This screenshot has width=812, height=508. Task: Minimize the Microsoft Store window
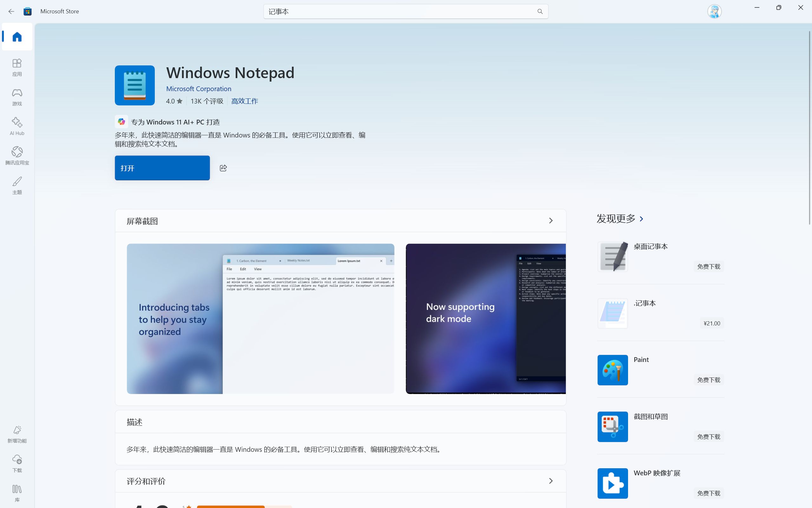point(757,8)
